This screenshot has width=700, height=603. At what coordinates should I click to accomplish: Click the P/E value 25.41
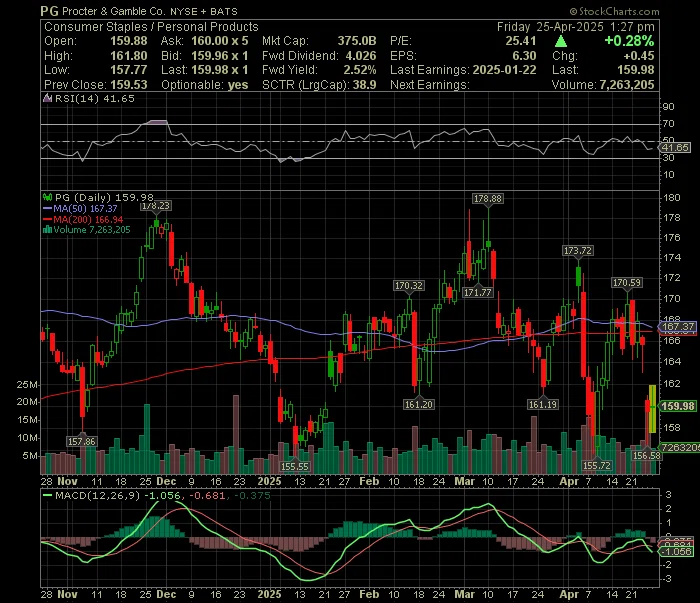pos(521,41)
